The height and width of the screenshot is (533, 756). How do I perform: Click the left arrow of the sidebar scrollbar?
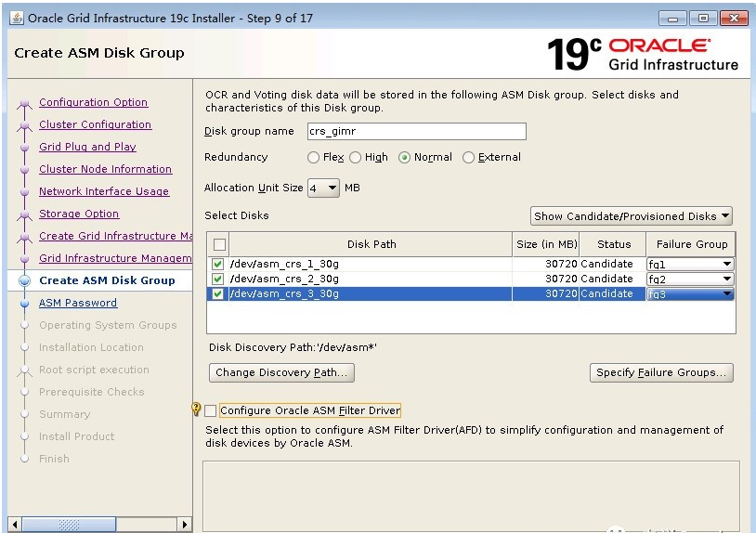coord(14,524)
